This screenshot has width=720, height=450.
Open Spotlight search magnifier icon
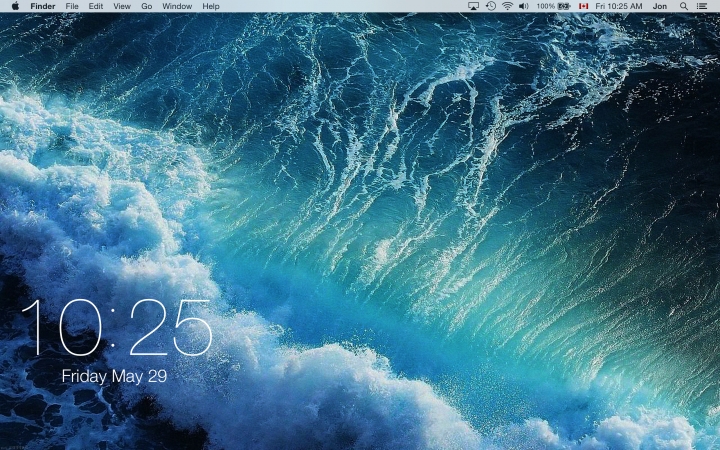coord(684,6)
